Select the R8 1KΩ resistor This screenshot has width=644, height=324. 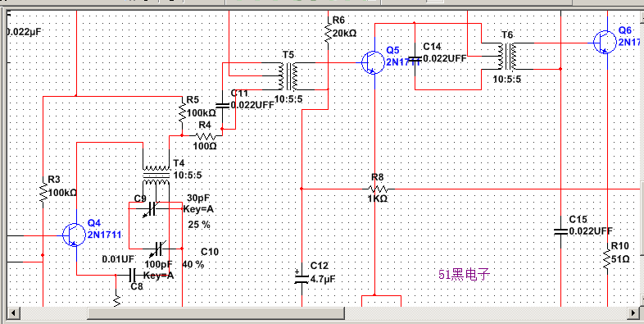[x=377, y=189]
